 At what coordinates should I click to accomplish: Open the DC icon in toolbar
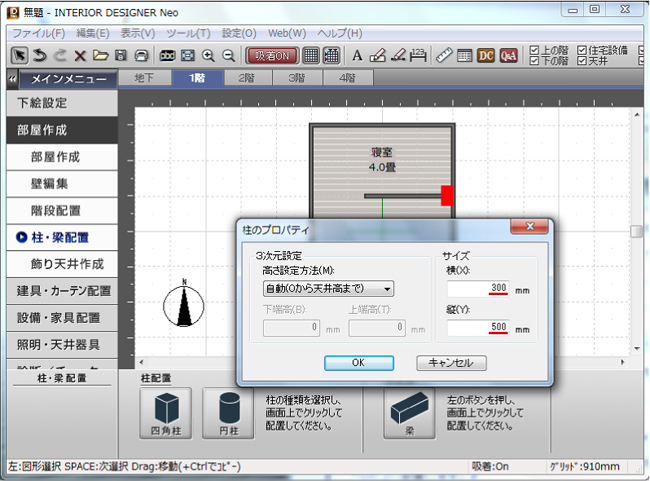[487, 55]
